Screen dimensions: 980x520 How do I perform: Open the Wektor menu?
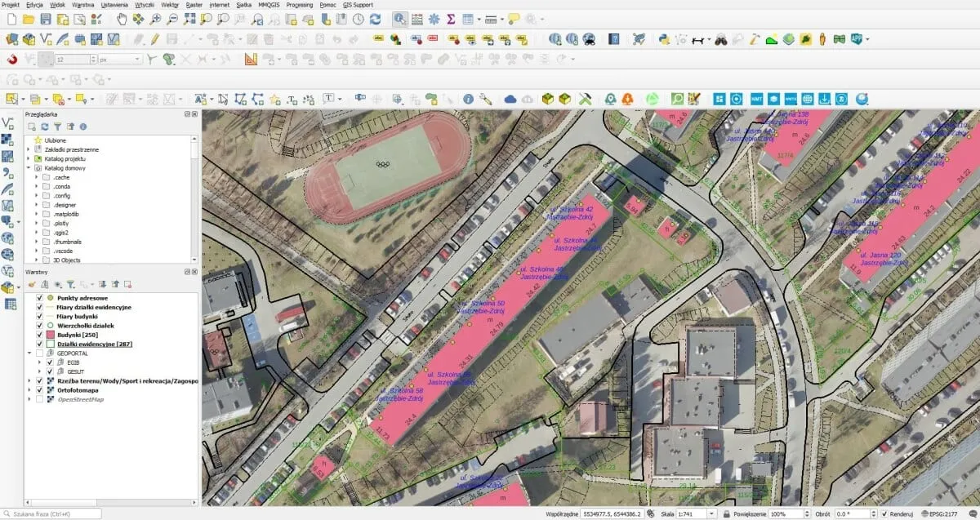(x=170, y=4)
